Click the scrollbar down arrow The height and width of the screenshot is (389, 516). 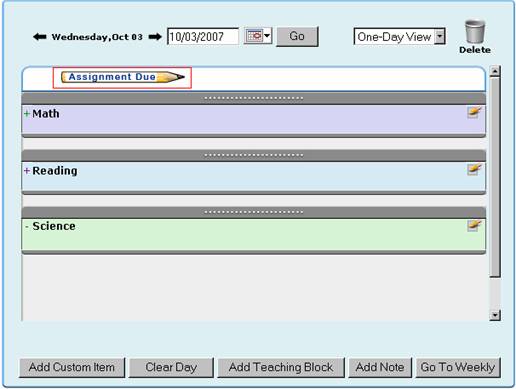495,315
